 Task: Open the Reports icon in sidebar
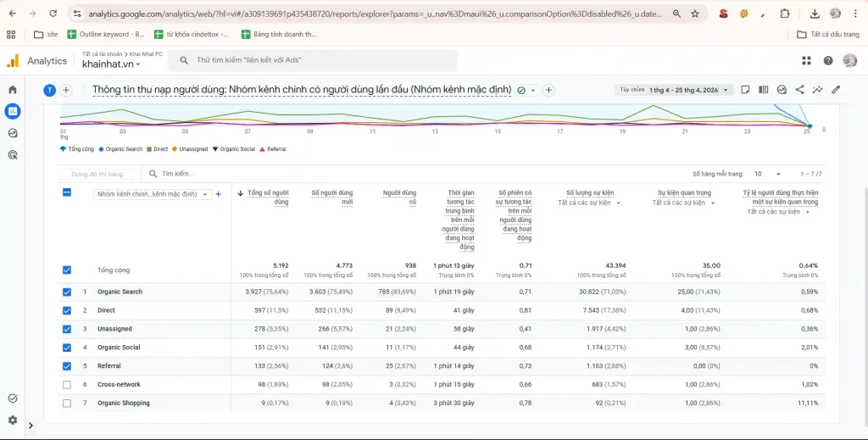click(x=13, y=111)
